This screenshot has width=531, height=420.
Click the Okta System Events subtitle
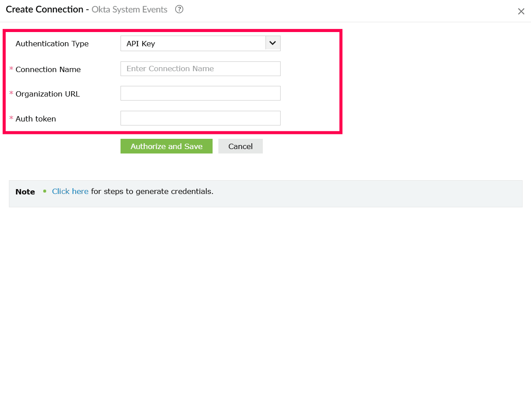[x=129, y=9]
